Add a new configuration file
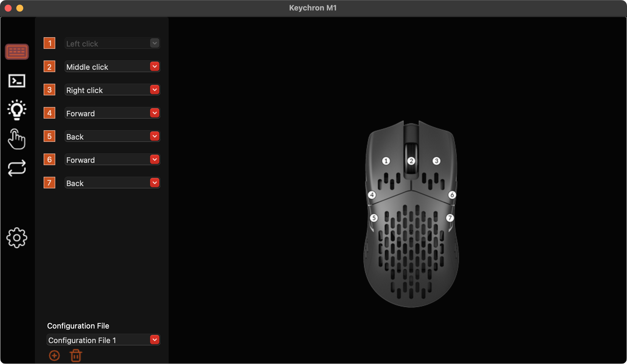This screenshot has height=364, width=627. click(x=54, y=356)
